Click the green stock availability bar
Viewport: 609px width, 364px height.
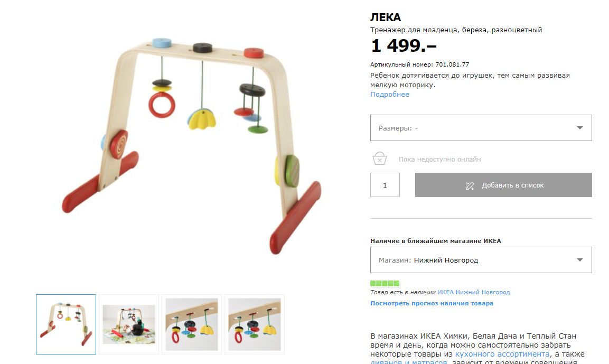385,284
